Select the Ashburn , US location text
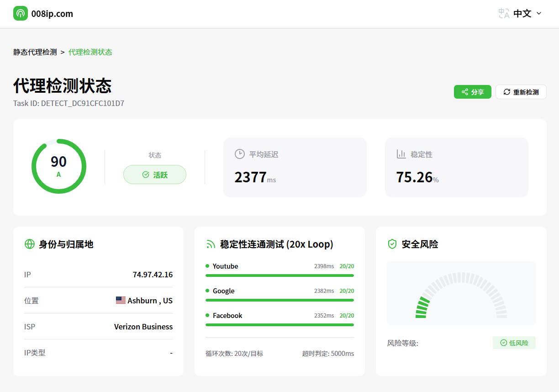The image size is (559, 392). [x=150, y=301]
